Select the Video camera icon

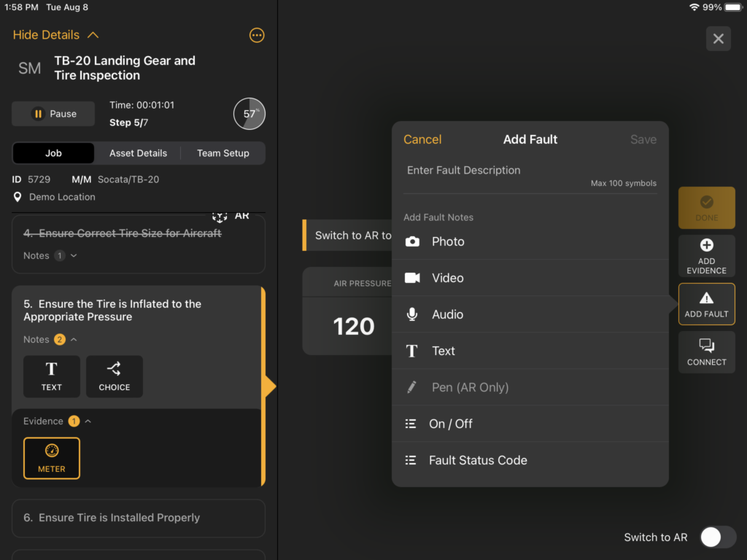412,278
